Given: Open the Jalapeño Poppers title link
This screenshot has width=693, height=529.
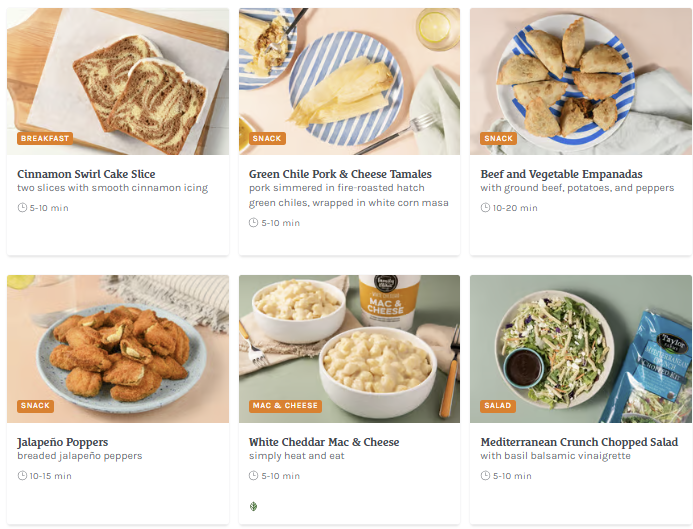Looking at the screenshot, I should coord(62,442).
